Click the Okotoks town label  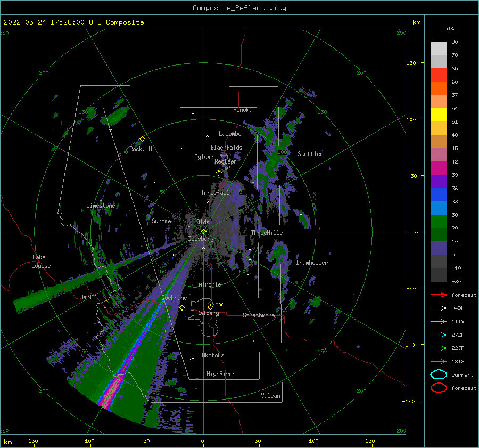213,355
